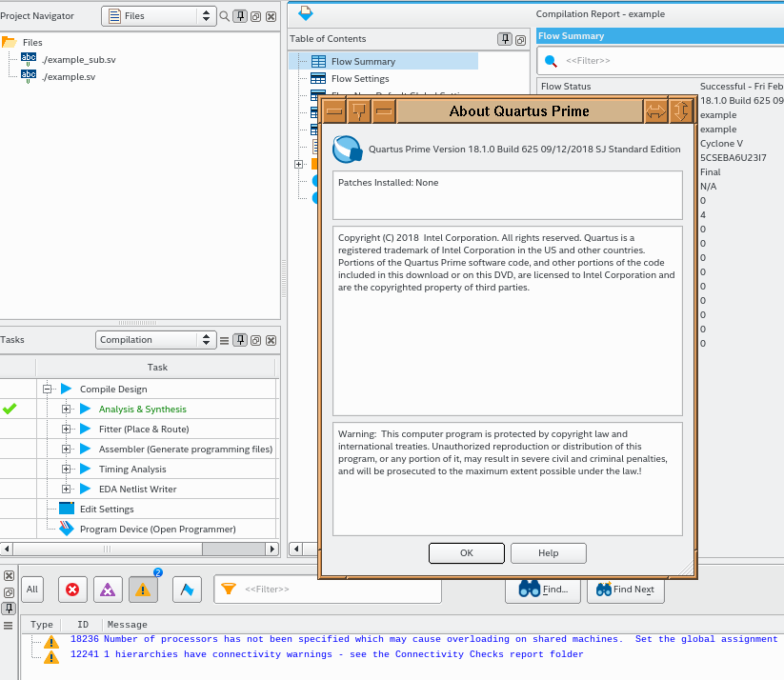Open the Messages panel hamburger menu
Viewport: 784px width, 680px height.
8,626
